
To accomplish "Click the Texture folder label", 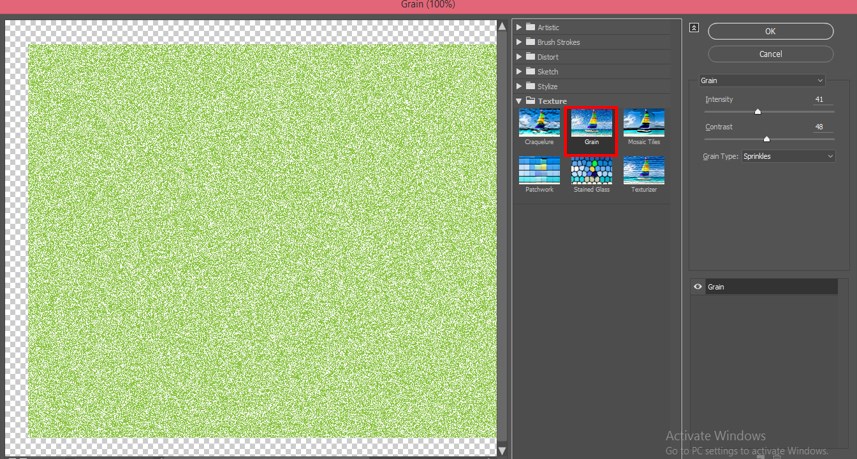I will tap(552, 101).
